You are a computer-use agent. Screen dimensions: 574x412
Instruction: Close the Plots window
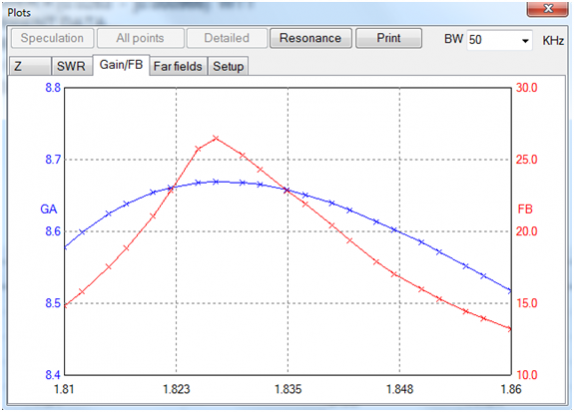click(548, 9)
